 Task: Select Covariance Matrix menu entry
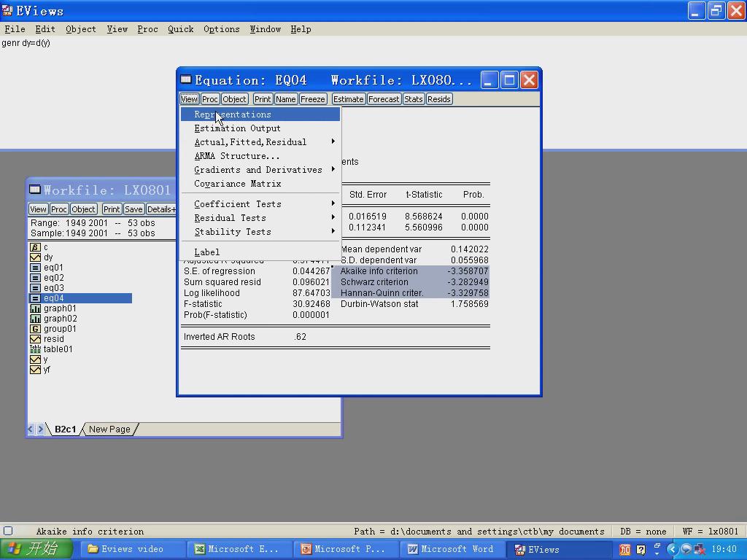pyautogui.click(x=260, y=183)
